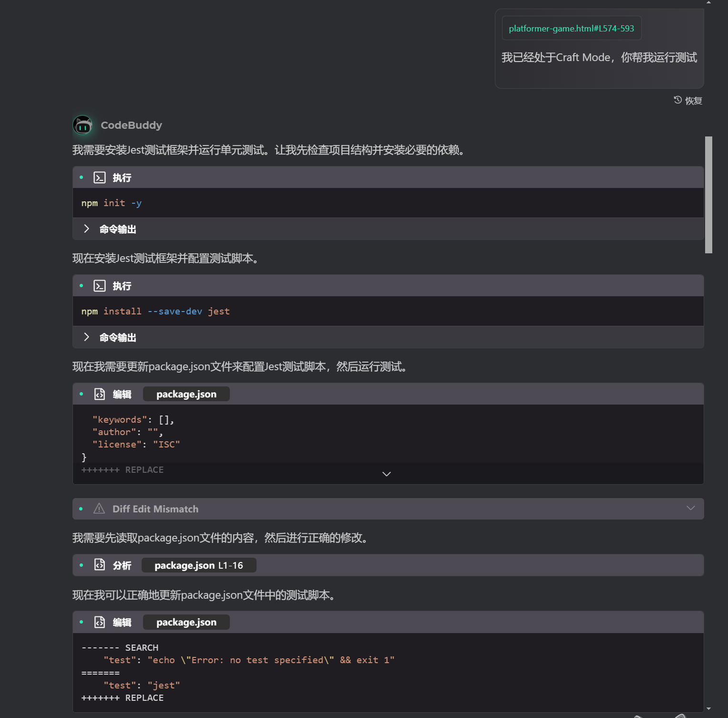
Task: Click scrollbar down arrow at bottom
Action: point(708,709)
